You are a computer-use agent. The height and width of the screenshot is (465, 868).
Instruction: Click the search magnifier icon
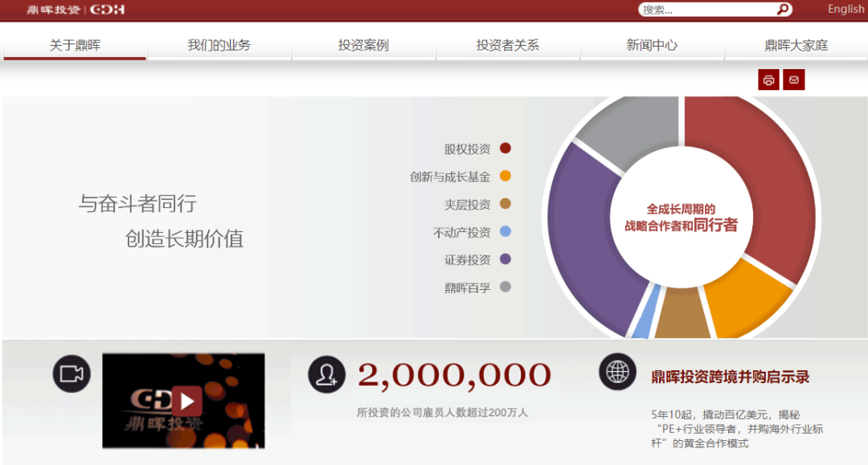point(782,10)
